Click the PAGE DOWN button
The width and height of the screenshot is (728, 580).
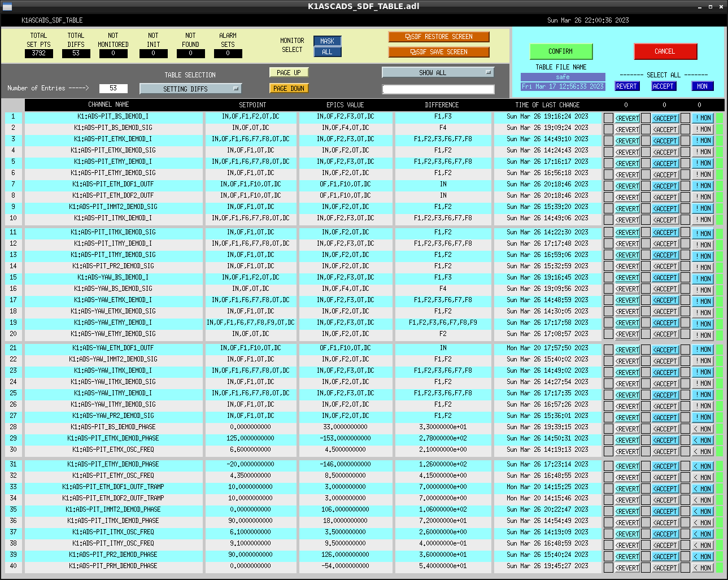[x=289, y=89]
